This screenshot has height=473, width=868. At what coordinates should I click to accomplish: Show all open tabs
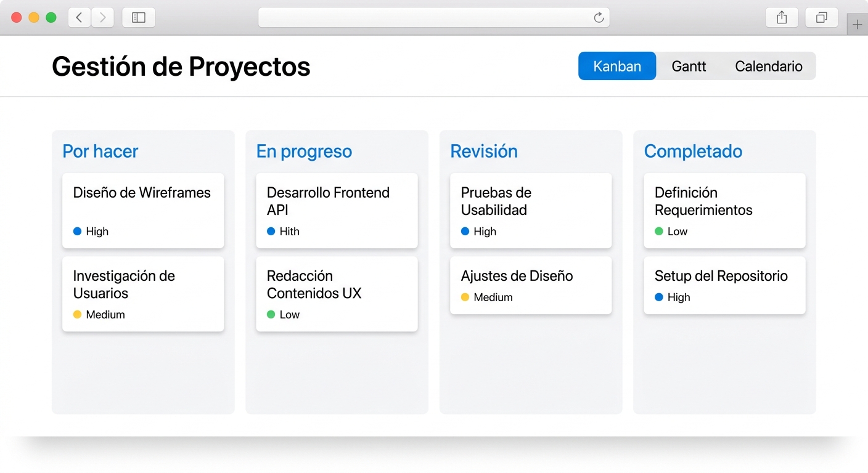(x=821, y=17)
